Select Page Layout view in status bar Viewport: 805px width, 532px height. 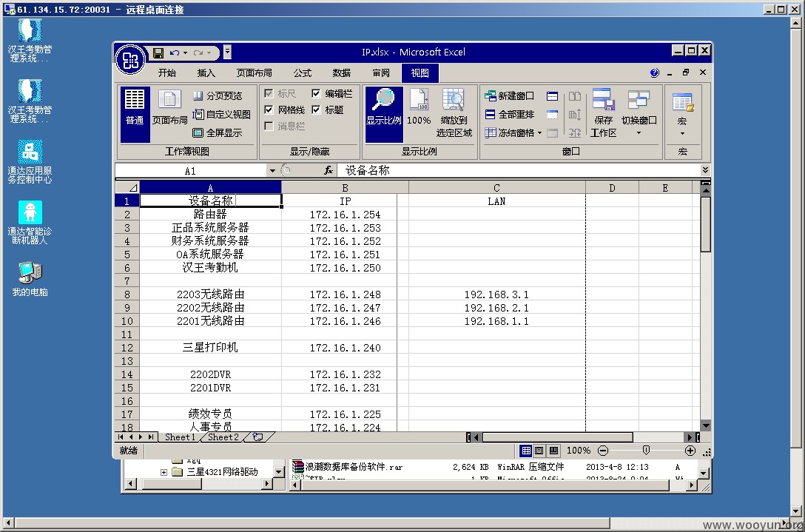click(539, 451)
